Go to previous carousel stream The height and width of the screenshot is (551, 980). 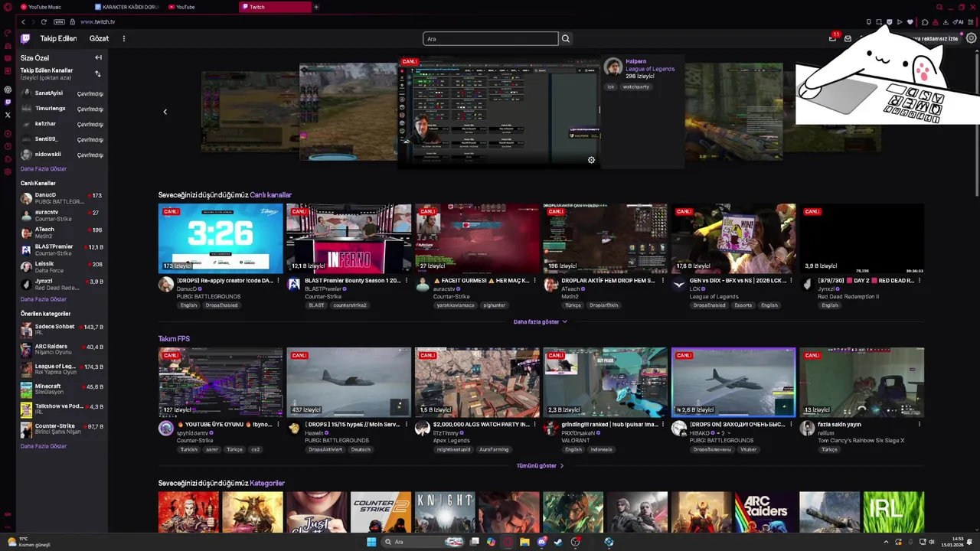165,112
